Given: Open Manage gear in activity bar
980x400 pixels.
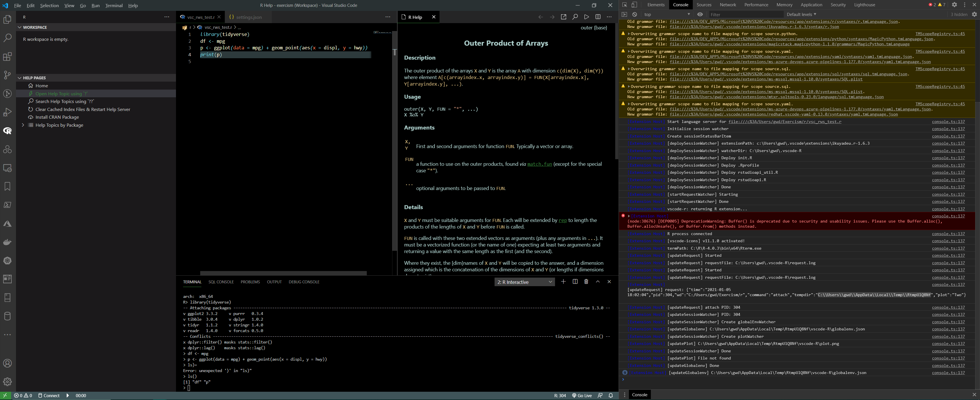Looking at the screenshot, I should click(7, 382).
